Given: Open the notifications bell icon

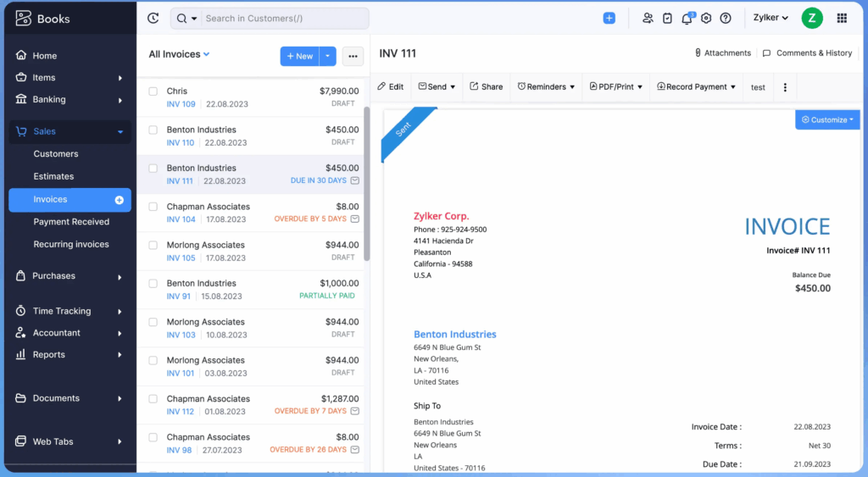Looking at the screenshot, I should 687,19.
